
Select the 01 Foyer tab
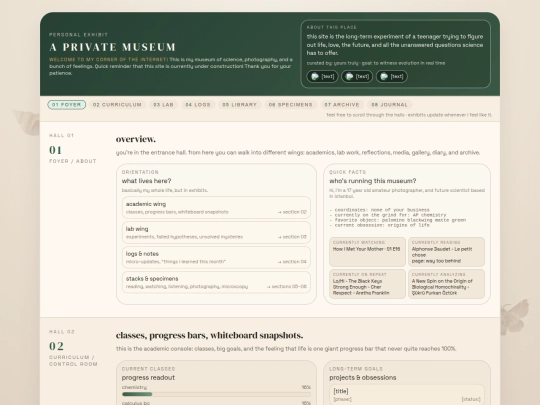click(66, 105)
